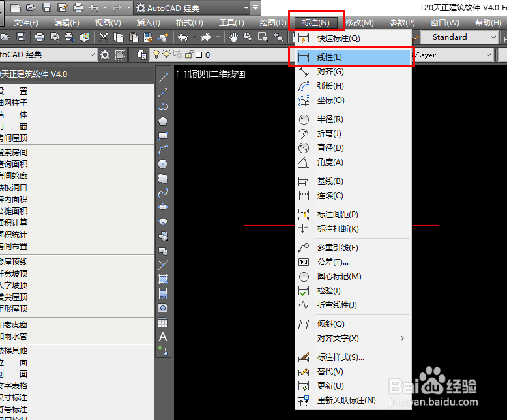
Task: Choose 圆心标记(M) menu entry
Action: (x=353, y=277)
